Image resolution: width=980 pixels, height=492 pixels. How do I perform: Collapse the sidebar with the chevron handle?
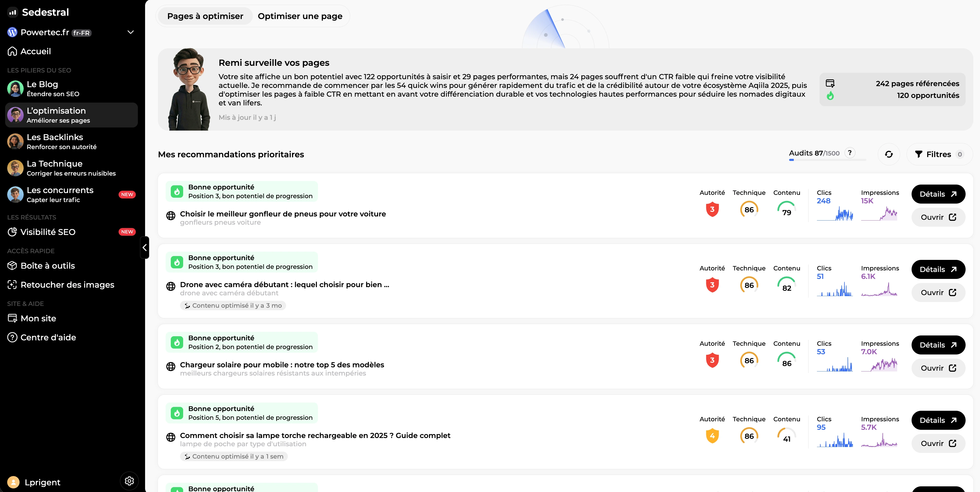(145, 248)
